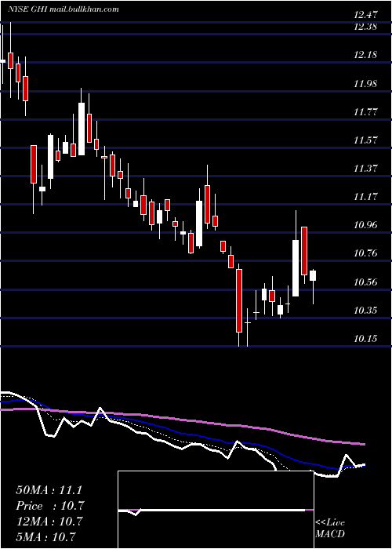Screen dimensions: 392x549
Task: Click the tall red candle near 10.96
Action: (304, 251)
